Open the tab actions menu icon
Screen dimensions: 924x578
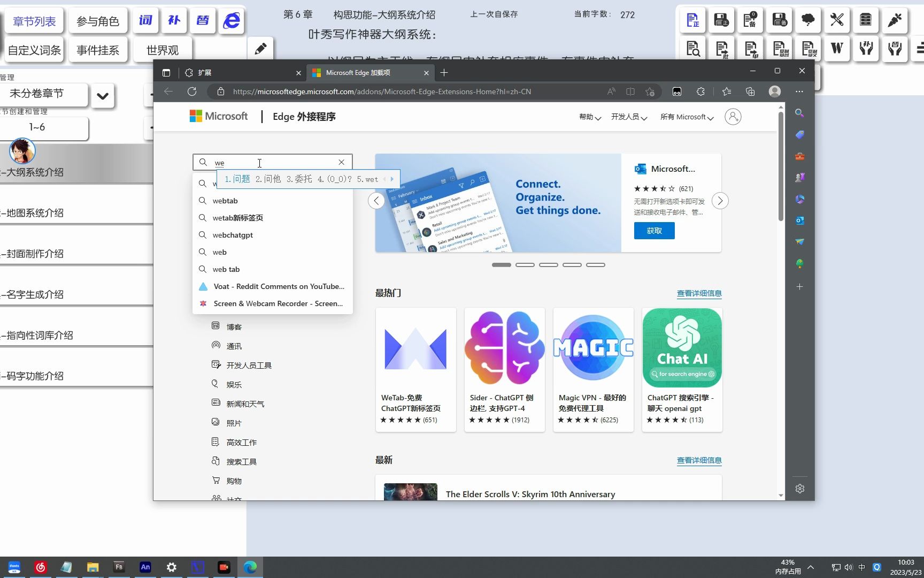click(x=166, y=73)
